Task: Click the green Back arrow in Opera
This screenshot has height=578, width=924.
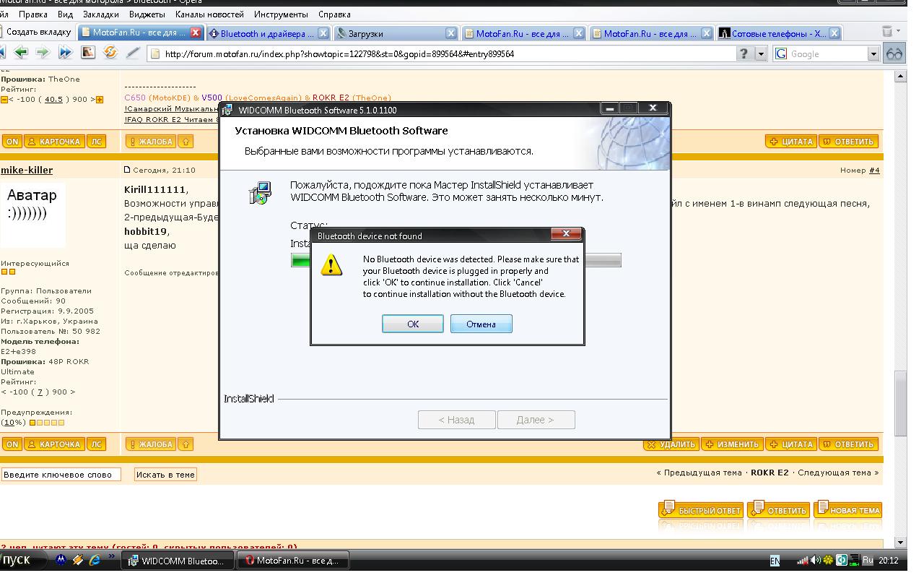Action: [20, 53]
